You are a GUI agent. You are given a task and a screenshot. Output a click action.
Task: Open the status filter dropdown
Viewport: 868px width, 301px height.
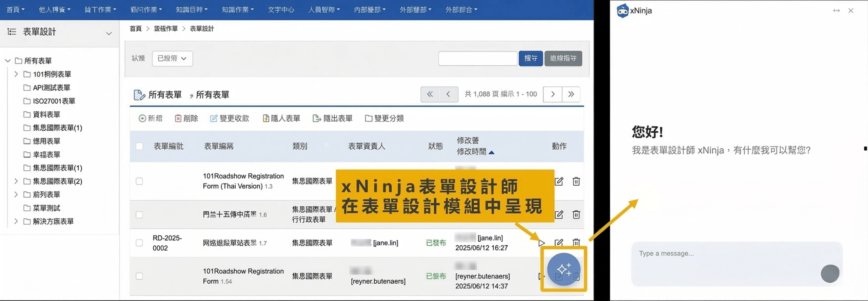tap(172, 59)
